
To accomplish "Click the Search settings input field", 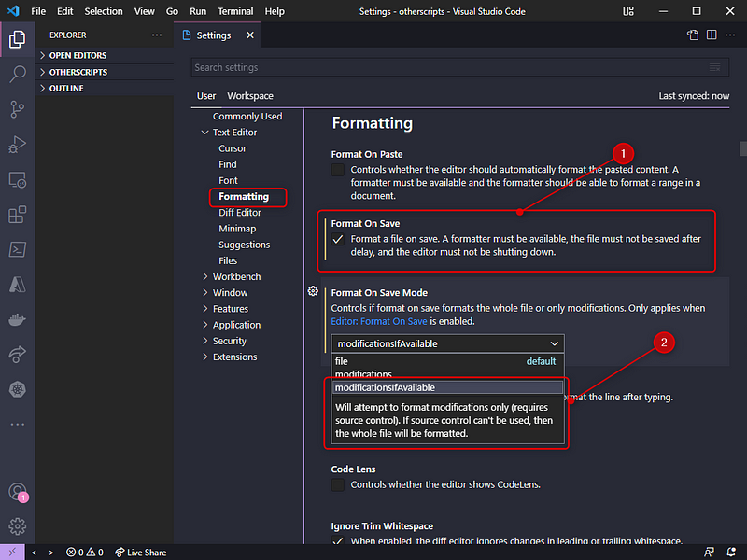I will [x=448, y=67].
